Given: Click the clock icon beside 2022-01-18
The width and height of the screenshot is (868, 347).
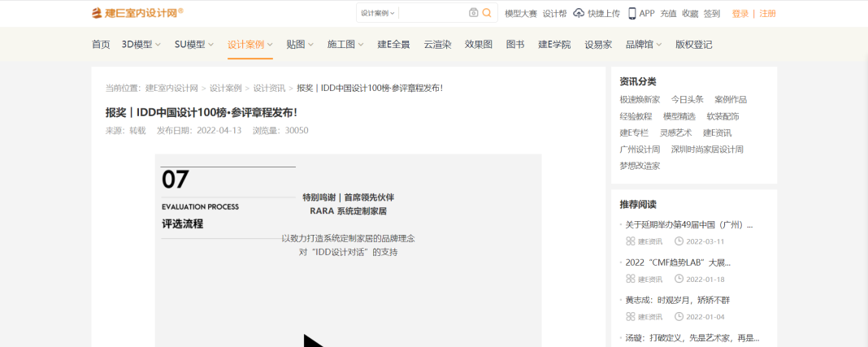Looking at the screenshot, I should [679, 279].
